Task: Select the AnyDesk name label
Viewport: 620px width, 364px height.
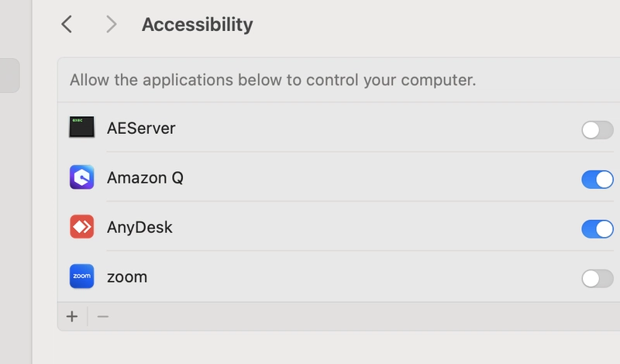Action: tap(139, 227)
